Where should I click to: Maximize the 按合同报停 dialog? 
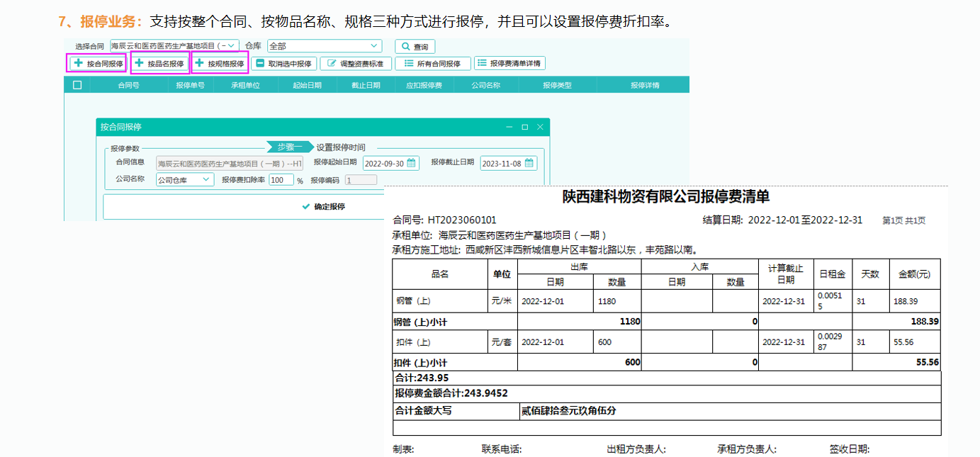524,127
